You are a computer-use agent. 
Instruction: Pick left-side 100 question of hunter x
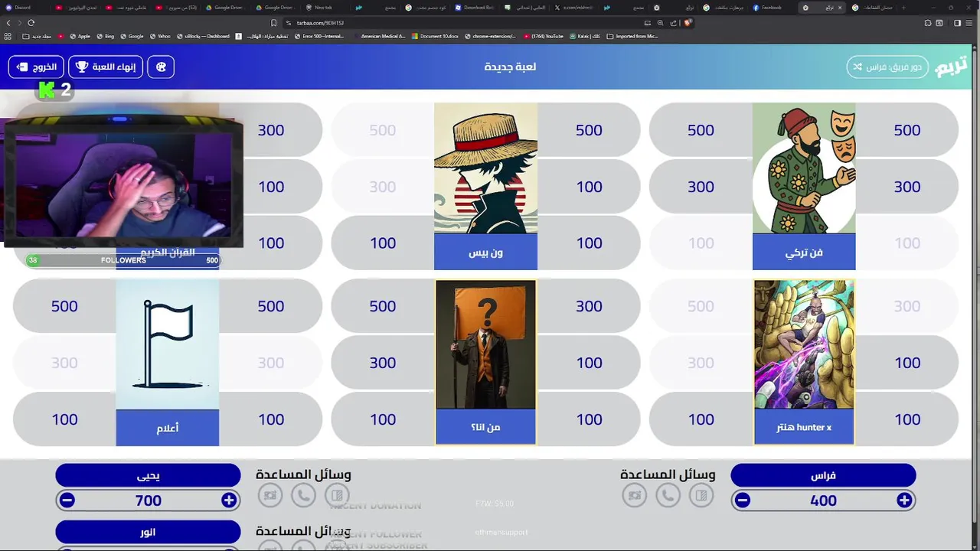(x=701, y=419)
